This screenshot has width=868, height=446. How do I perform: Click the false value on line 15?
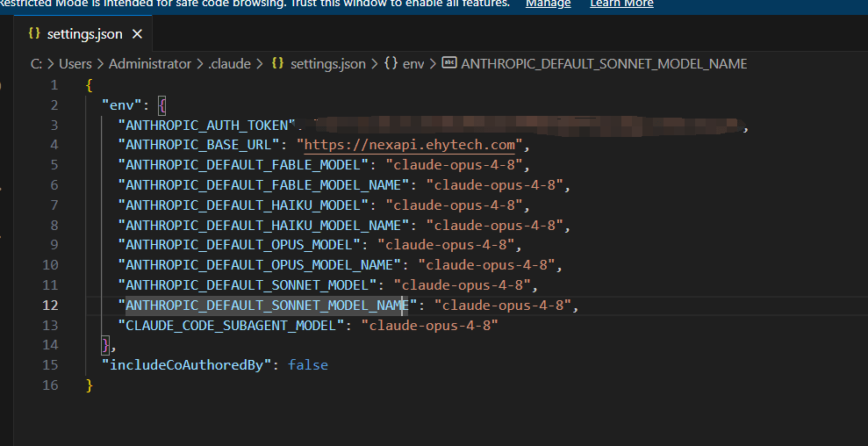point(308,365)
